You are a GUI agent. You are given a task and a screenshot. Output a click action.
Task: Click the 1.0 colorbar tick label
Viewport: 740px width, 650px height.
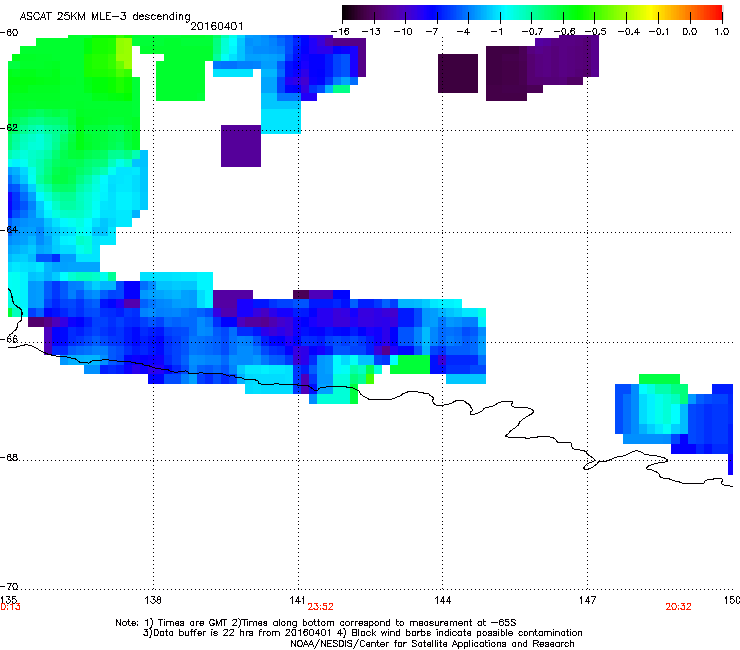[722, 31]
